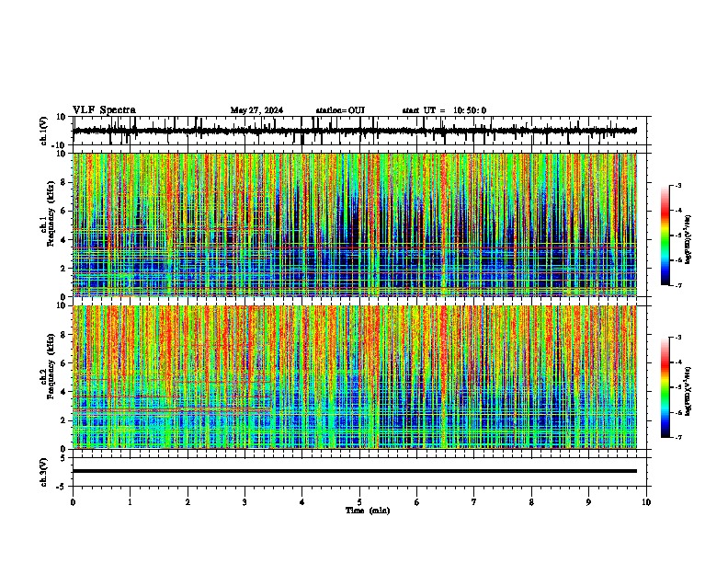728x563 pixels.
Task: Click time axis tick label "0"
Action: coord(73,502)
